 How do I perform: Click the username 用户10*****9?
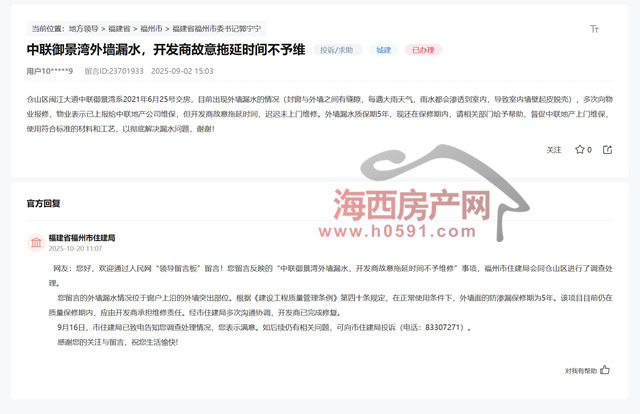click(x=49, y=71)
